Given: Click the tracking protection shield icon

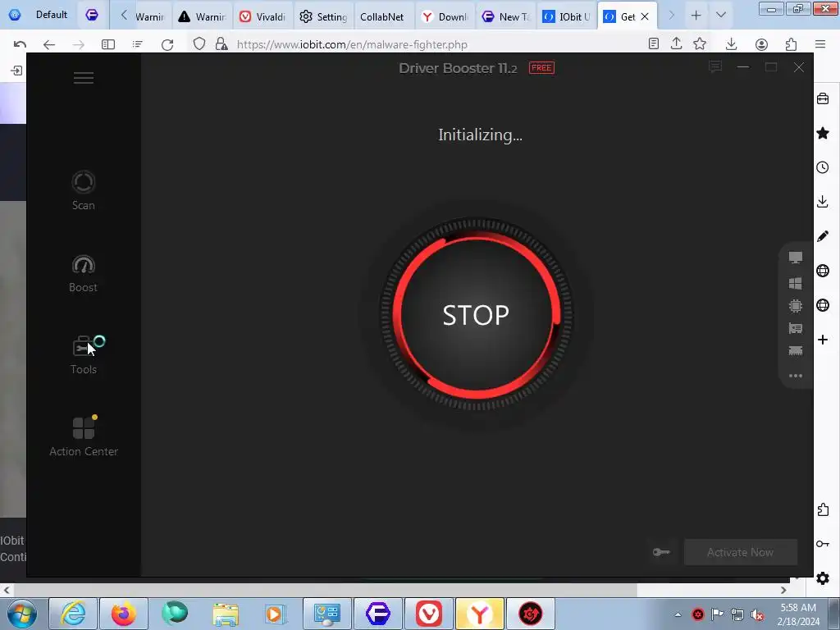Looking at the screenshot, I should (199, 44).
